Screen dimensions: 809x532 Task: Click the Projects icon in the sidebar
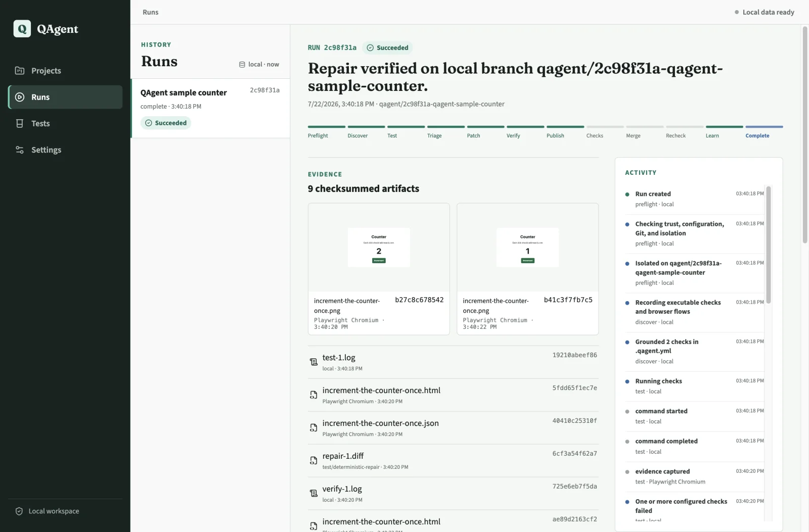(20, 71)
